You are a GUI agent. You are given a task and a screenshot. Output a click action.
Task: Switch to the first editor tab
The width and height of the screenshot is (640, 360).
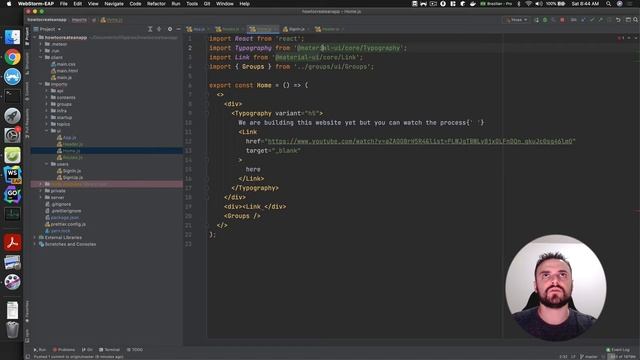tap(198, 29)
